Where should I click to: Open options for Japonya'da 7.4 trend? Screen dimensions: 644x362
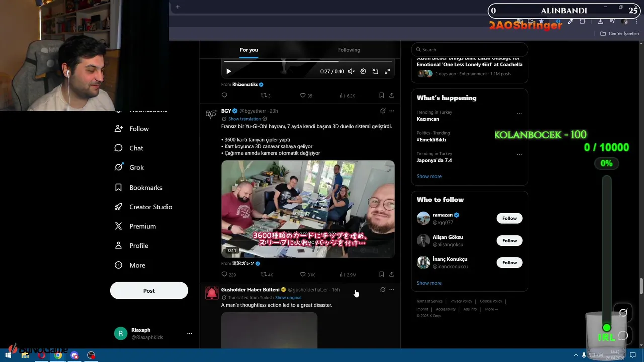tap(519, 155)
